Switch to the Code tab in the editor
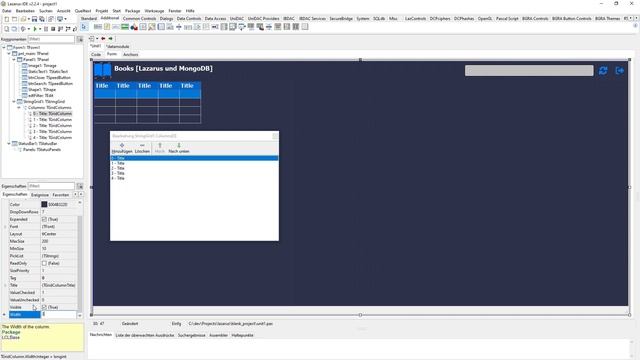The height and width of the screenshot is (360, 640). pyautogui.click(x=96, y=54)
